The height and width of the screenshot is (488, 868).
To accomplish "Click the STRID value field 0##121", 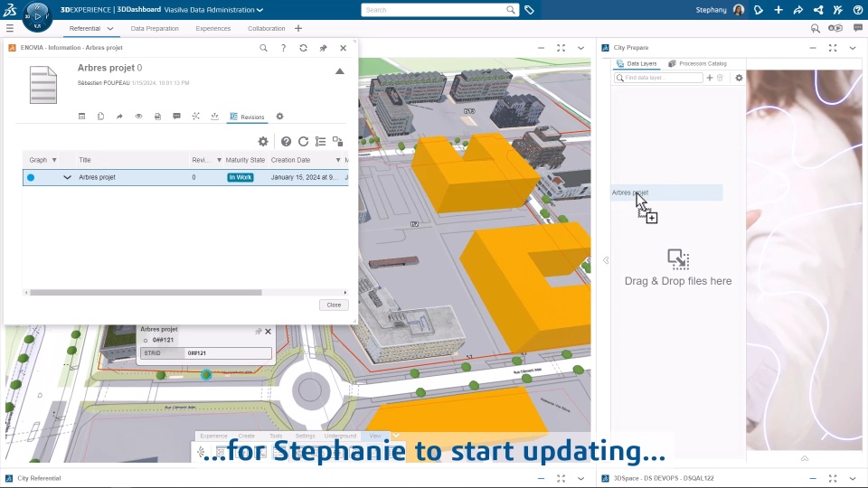I will [228, 353].
